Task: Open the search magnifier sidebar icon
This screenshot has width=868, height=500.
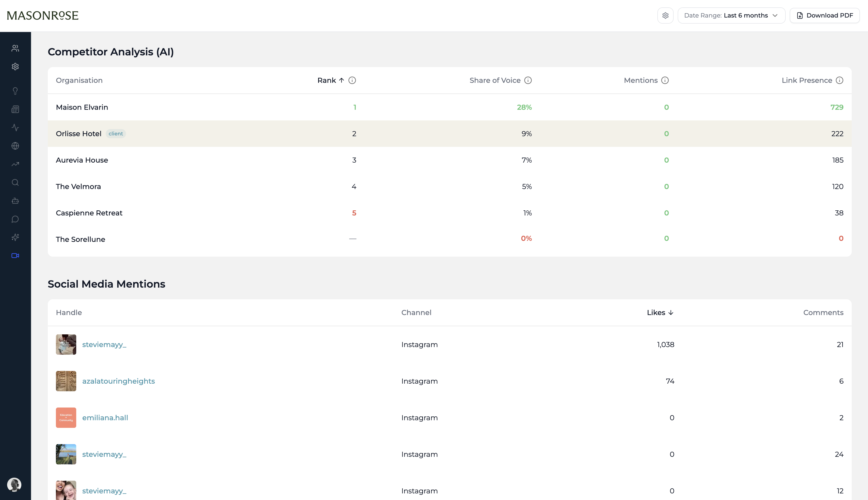Action: pos(15,182)
